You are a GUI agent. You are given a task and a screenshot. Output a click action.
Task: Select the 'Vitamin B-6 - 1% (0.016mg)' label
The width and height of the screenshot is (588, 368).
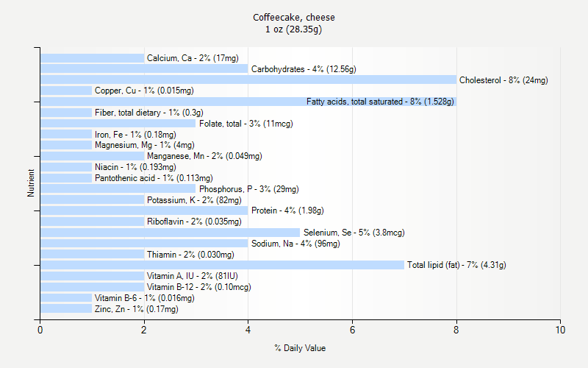point(144,298)
